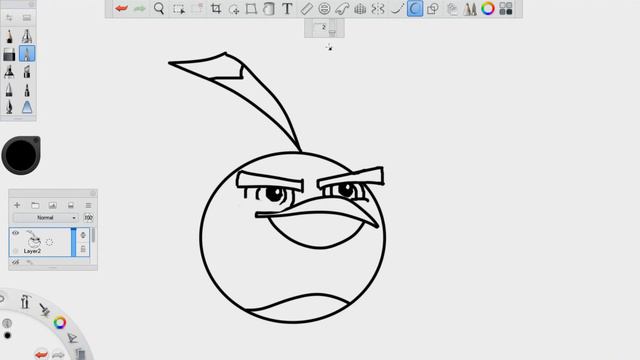Screen dimensions: 640x360
Task: Open the Color Wheel editor in toolbar
Action: pos(488,9)
